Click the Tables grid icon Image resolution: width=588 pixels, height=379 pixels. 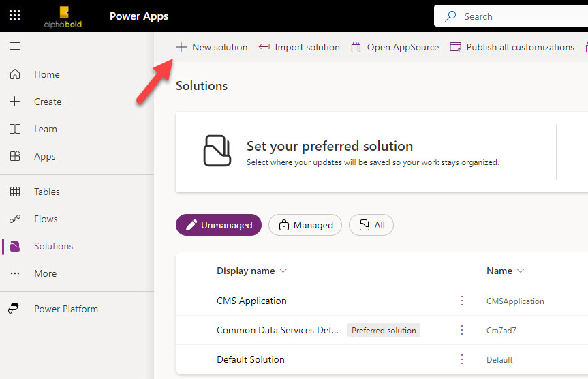pos(15,192)
